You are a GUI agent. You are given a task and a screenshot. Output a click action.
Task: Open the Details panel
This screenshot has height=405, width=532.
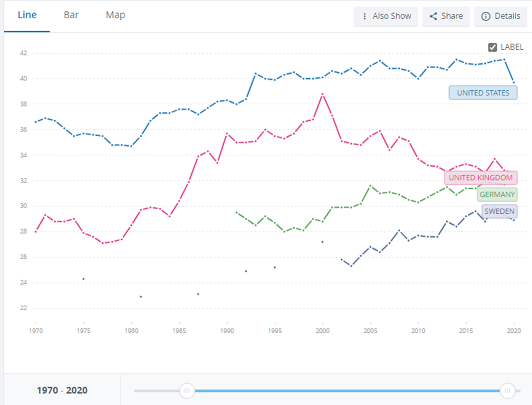pos(500,16)
